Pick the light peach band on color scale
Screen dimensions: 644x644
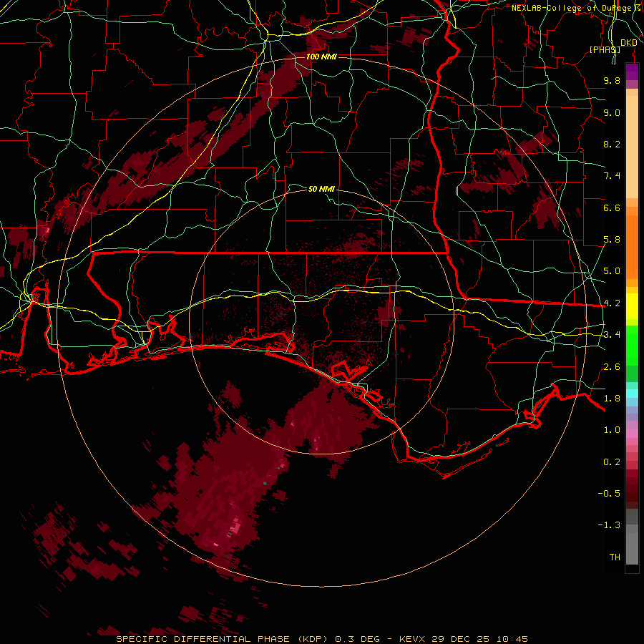pyautogui.click(x=632, y=147)
